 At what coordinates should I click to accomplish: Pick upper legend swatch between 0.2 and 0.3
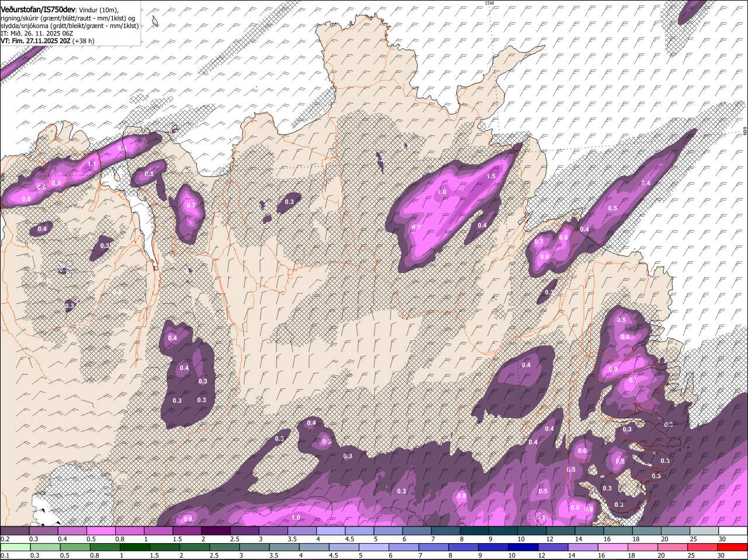click(x=15, y=531)
